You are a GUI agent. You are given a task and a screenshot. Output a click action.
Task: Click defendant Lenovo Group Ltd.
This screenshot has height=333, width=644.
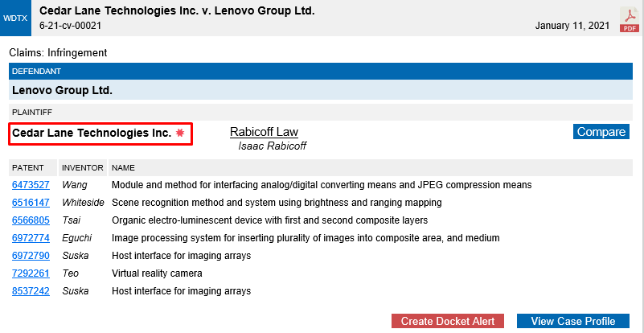click(x=63, y=90)
